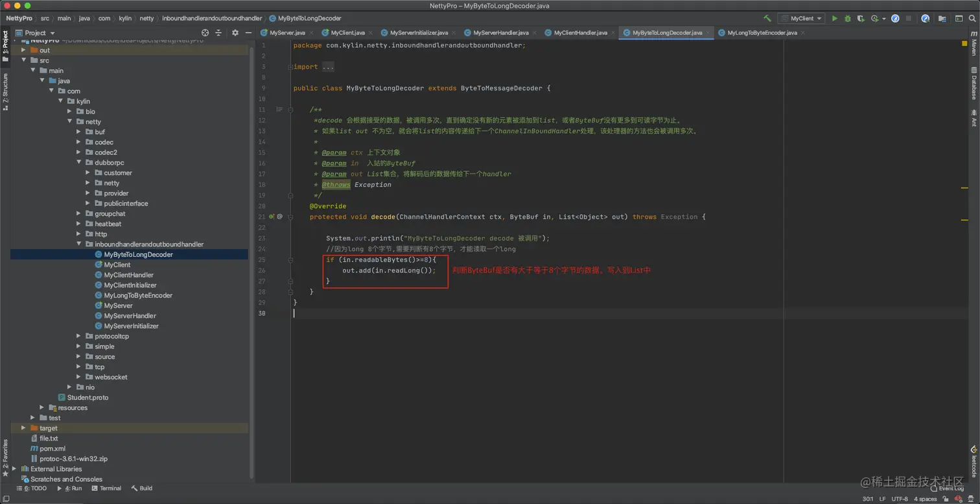The height and width of the screenshot is (504, 980).
Task: Toggle the 1: Project side tab
Action: [x=5, y=47]
